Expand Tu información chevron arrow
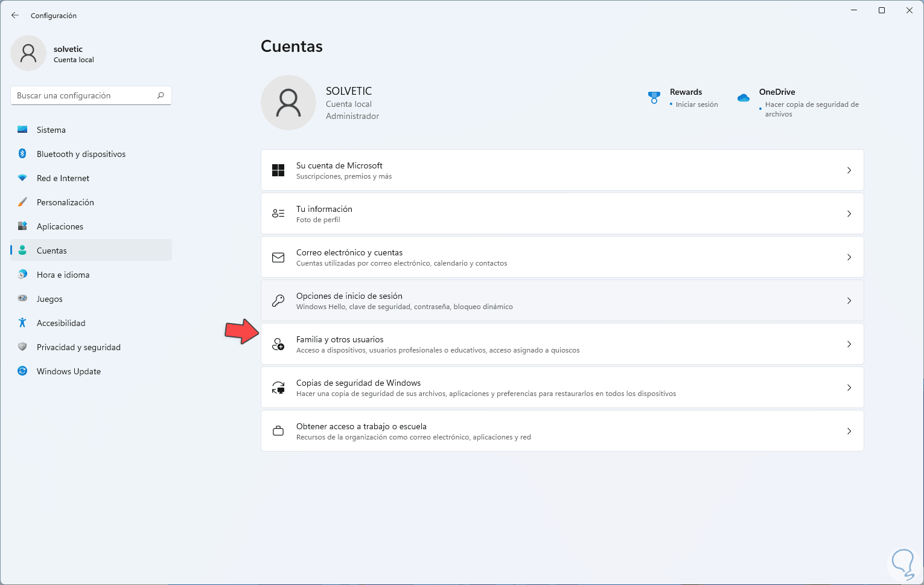This screenshot has width=924, height=585. point(849,214)
